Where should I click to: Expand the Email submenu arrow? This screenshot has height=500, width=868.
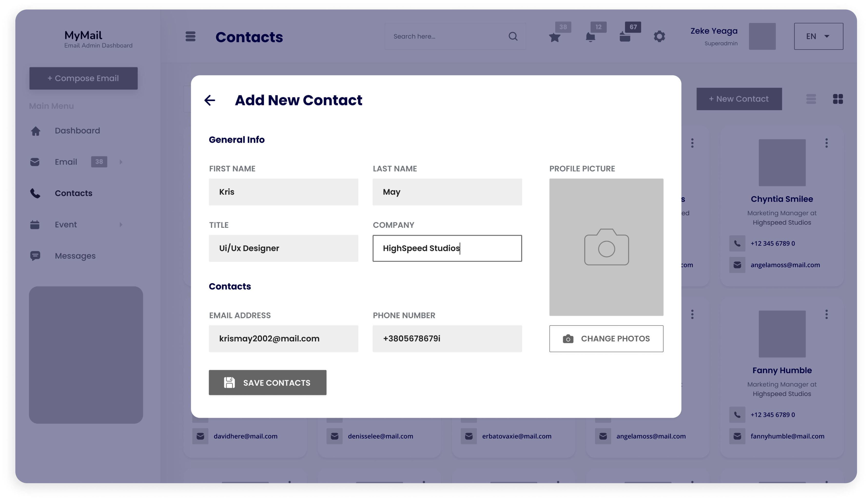(x=121, y=162)
